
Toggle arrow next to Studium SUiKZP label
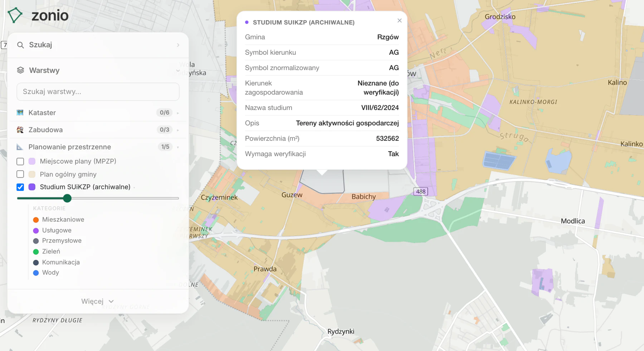coord(135,187)
